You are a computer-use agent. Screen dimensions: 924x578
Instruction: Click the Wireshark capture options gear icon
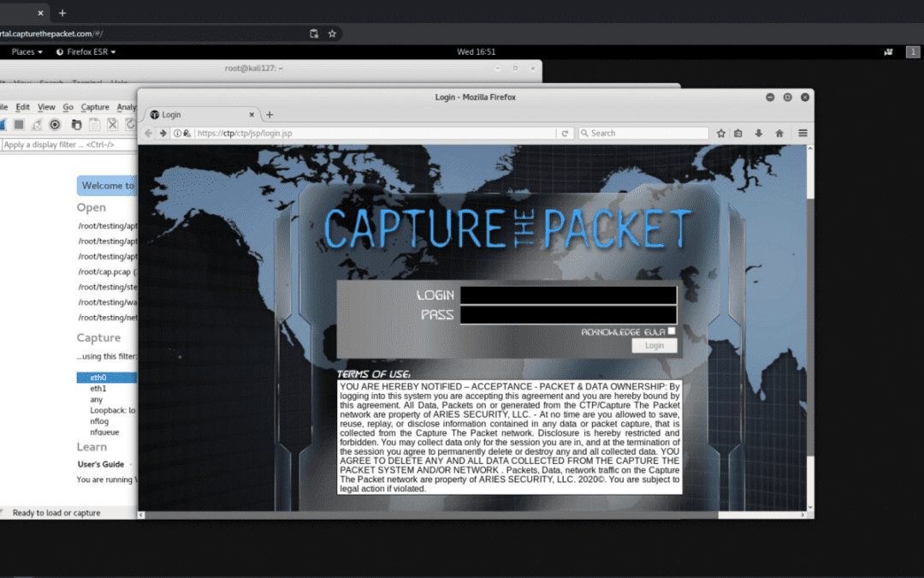[55, 125]
